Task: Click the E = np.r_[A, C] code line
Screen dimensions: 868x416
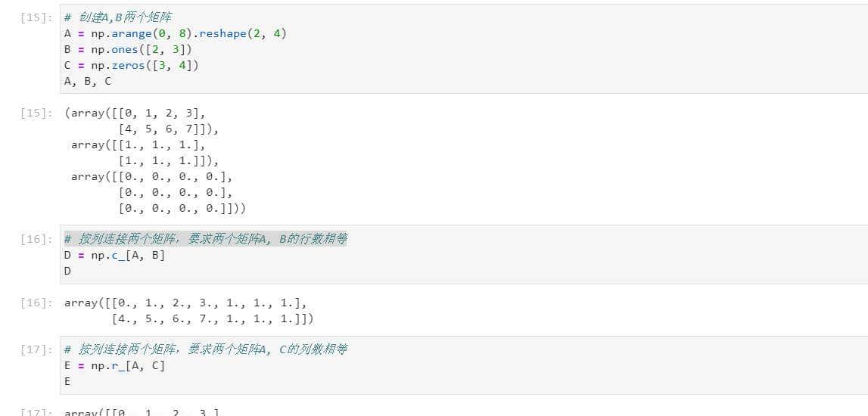Action: click(x=114, y=365)
